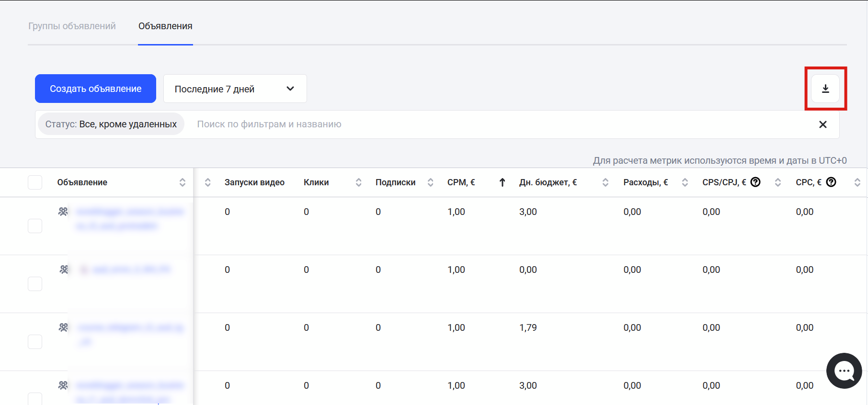Sort by Дн. бюджет column arrows

tap(605, 182)
